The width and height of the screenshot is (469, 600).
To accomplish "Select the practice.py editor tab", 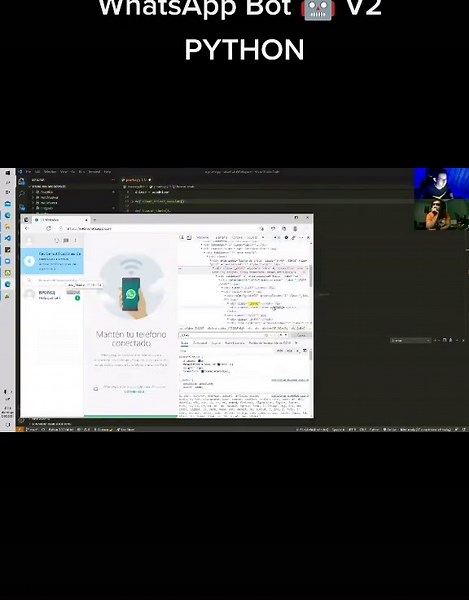I will tap(136, 180).
